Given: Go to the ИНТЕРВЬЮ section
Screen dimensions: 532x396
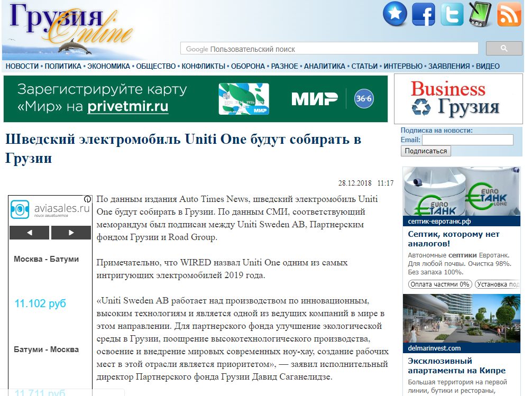Looking at the screenshot, I should [403, 66].
